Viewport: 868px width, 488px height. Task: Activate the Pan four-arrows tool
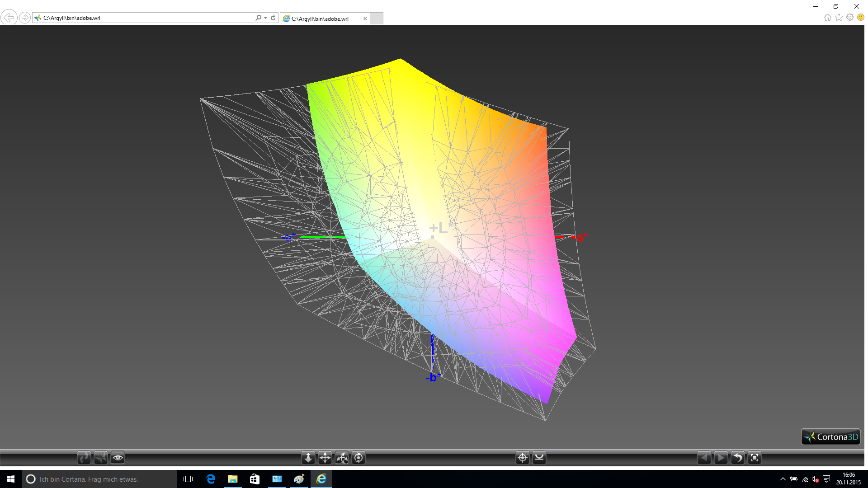325,458
